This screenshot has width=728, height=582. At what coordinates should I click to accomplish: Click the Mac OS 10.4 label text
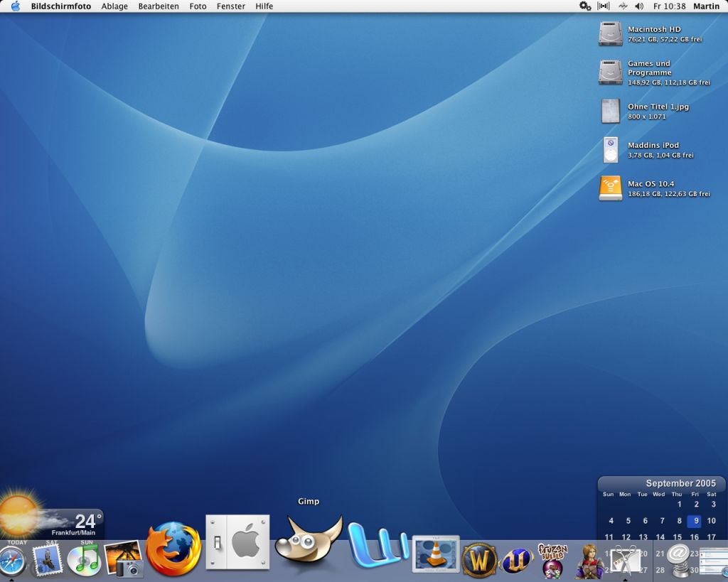(x=651, y=184)
